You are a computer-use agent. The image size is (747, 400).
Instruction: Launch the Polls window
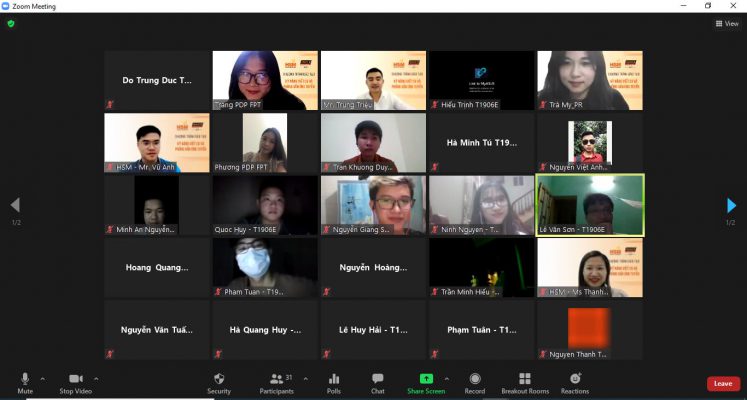click(334, 382)
